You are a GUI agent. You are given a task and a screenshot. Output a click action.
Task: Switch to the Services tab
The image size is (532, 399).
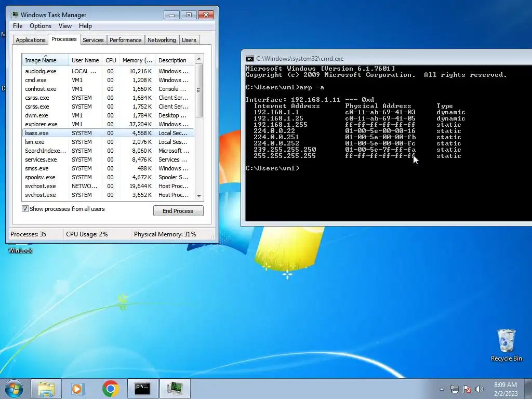(94, 40)
